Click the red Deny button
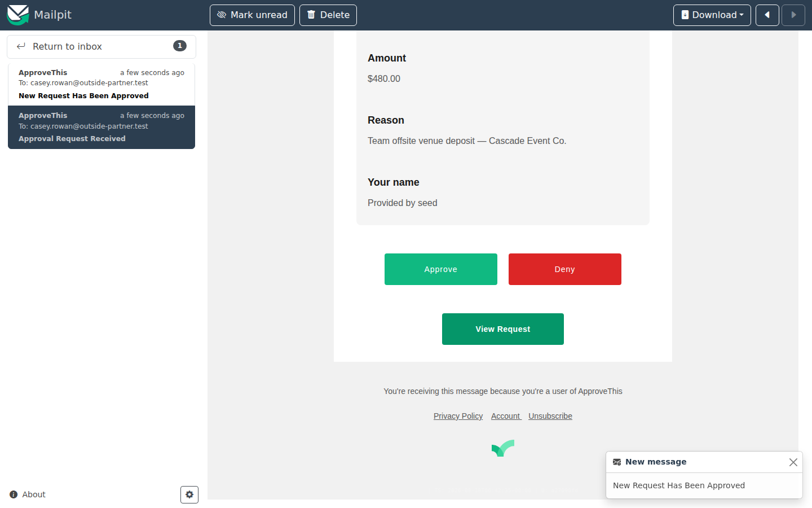This screenshot has height=508, width=812. click(x=565, y=269)
